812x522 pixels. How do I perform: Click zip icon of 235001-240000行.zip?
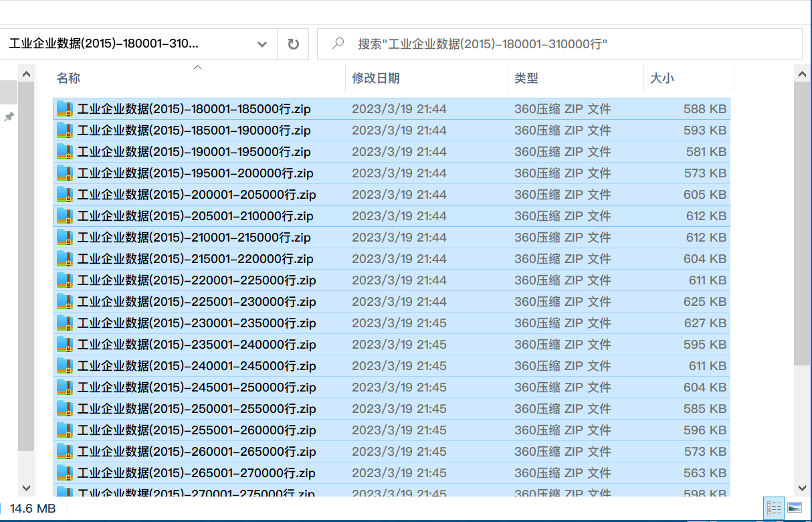click(x=64, y=345)
